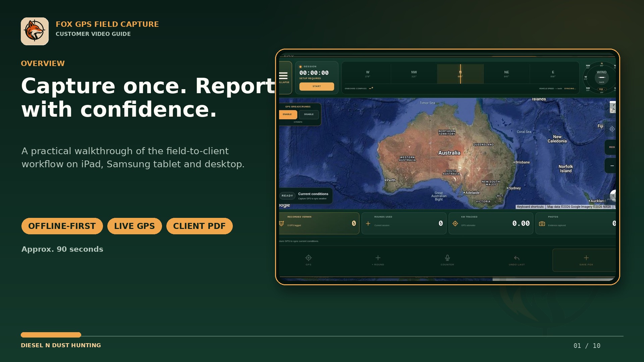Viewport: 644px width, 362px height.
Task: Click the KM Tracked 0.00 value
Action: tap(521, 224)
